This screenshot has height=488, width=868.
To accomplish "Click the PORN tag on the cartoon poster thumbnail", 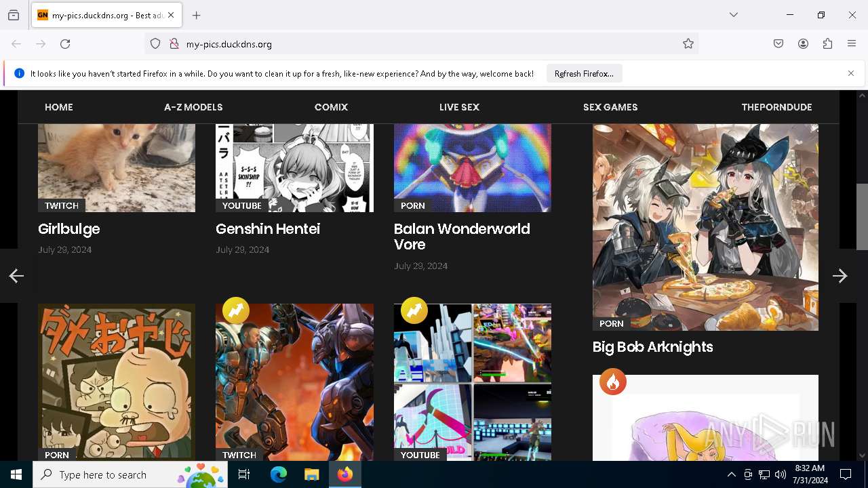I will pos(57,455).
